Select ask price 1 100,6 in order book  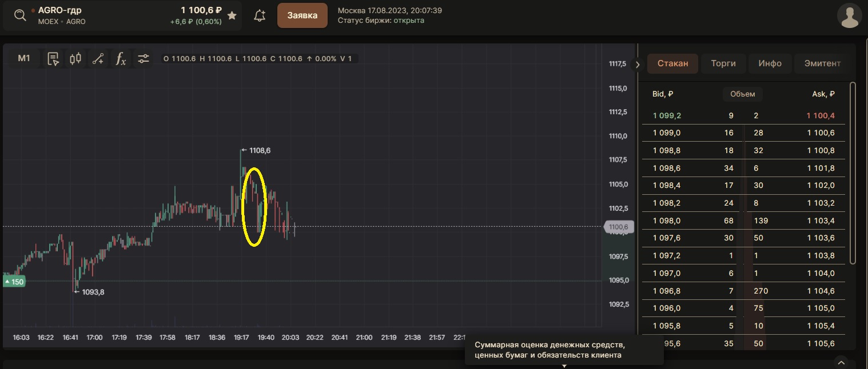(x=821, y=133)
